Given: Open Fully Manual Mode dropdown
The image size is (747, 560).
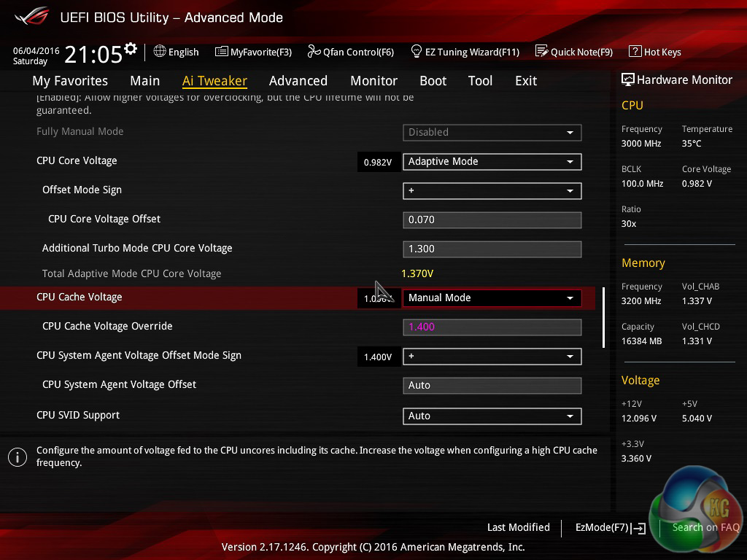Looking at the screenshot, I should (492, 133).
